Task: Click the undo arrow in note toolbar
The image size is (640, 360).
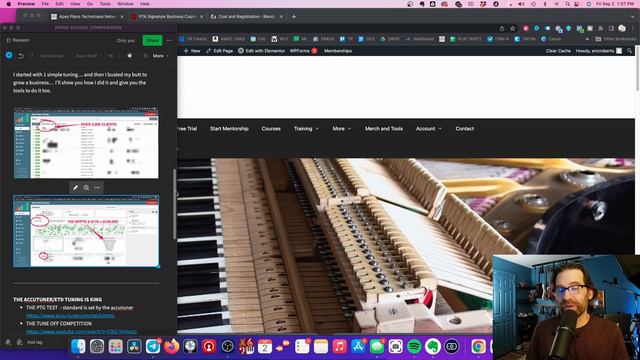Action: pos(21,56)
